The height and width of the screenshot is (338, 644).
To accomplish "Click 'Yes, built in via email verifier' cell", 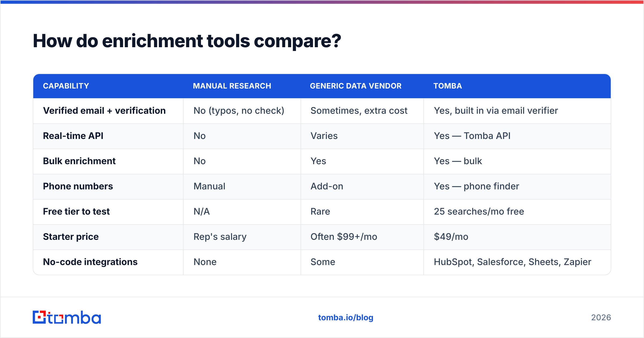I will (496, 111).
